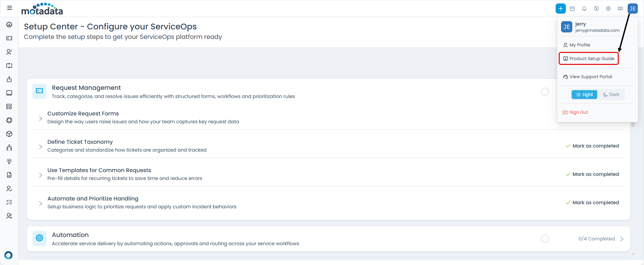Mark Define Ticket Taxonomy as completed

pos(592,146)
